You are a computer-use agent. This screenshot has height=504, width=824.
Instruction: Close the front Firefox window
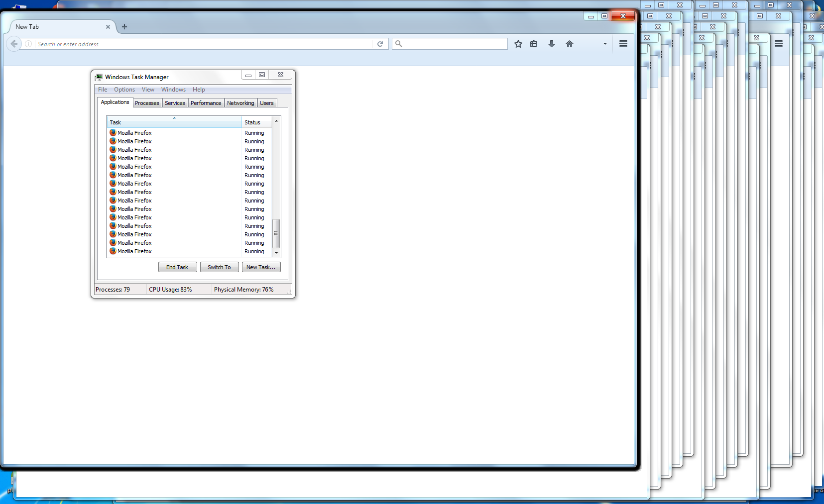tap(623, 16)
